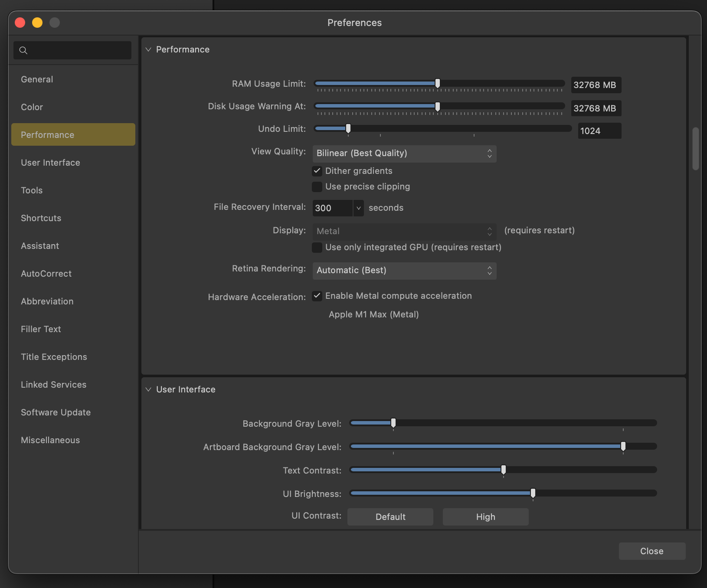Collapse the User Interface section chevron
Viewport: 707px width, 588px height.
tap(148, 389)
